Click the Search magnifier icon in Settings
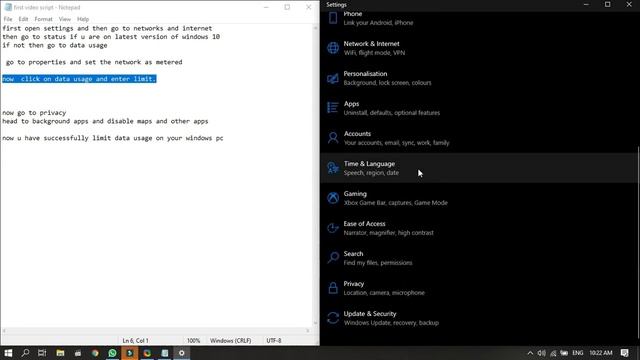This screenshot has height=360, width=640. pos(333,258)
